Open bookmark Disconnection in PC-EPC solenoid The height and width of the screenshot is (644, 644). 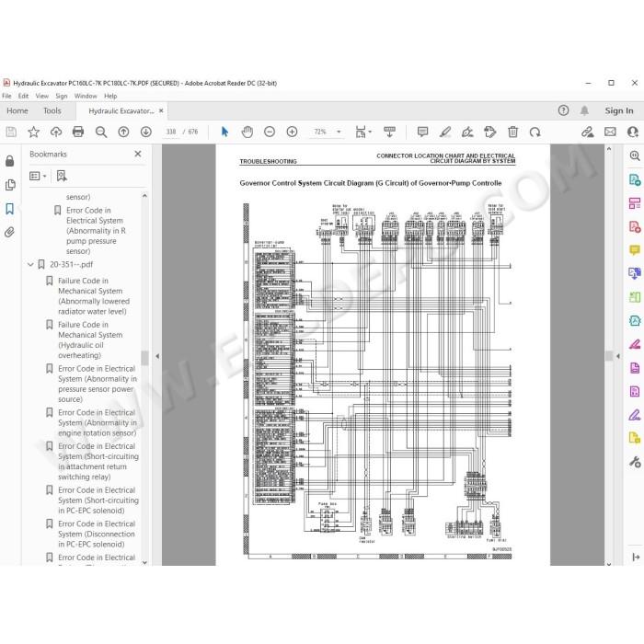click(x=97, y=534)
